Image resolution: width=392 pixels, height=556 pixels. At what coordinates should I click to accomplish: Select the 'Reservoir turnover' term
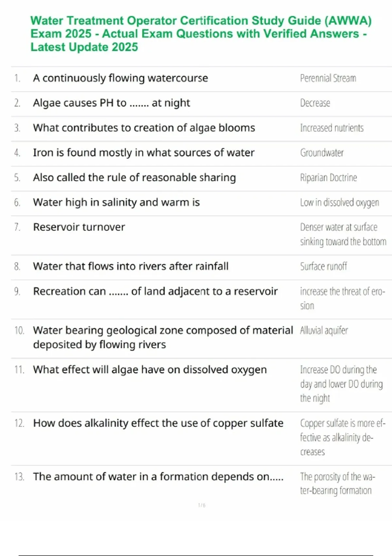79,227
